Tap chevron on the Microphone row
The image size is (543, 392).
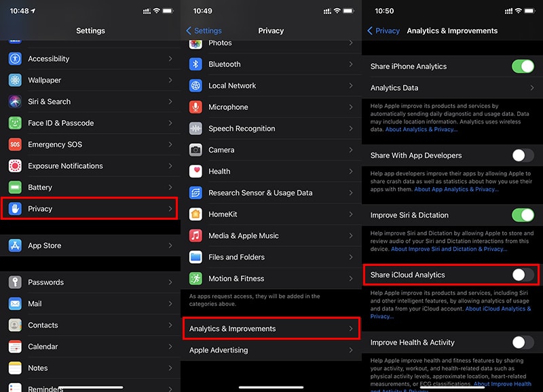351,107
